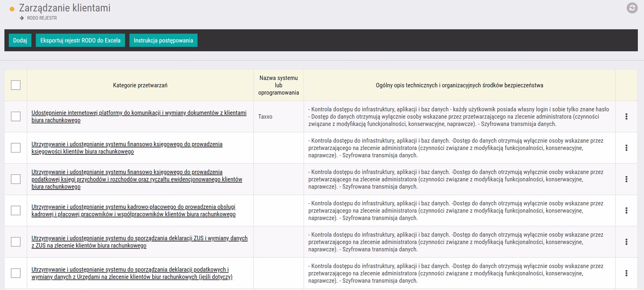
Task: Open three-dot menu for deklaracji podatkowych row
Action: pyautogui.click(x=626, y=273)
